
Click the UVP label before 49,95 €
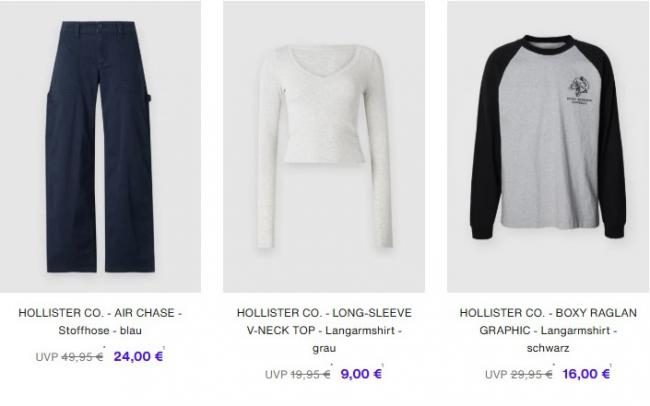[46, 357]
